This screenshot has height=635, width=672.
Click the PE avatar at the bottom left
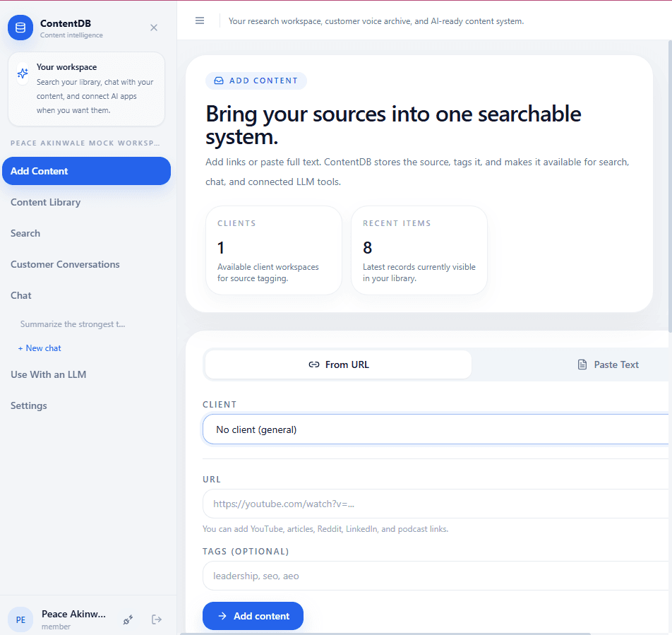pyautogui.click(x=20, y=619)
